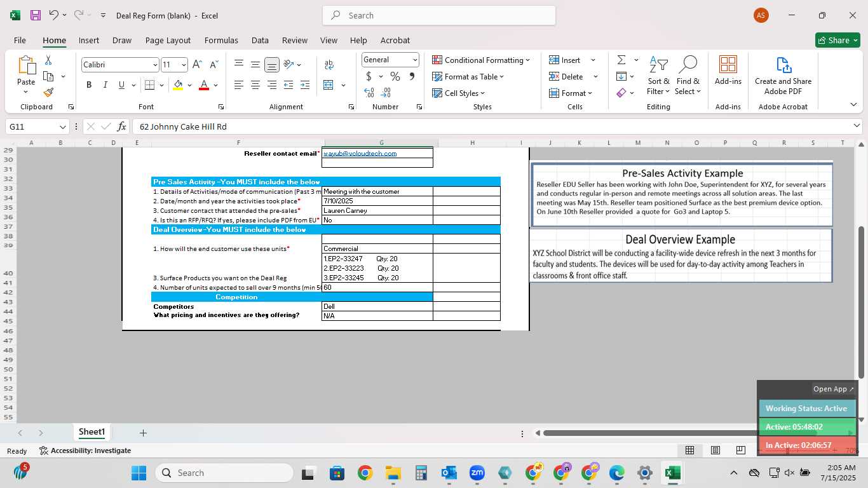Click the Merge & Center icon
The width and height of the screenshot is (868, 488).
(329, 85)
